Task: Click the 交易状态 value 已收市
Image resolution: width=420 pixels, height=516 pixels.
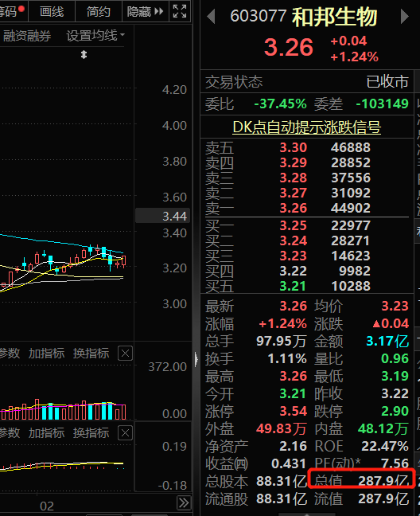Action: click(x=387, y=81)
